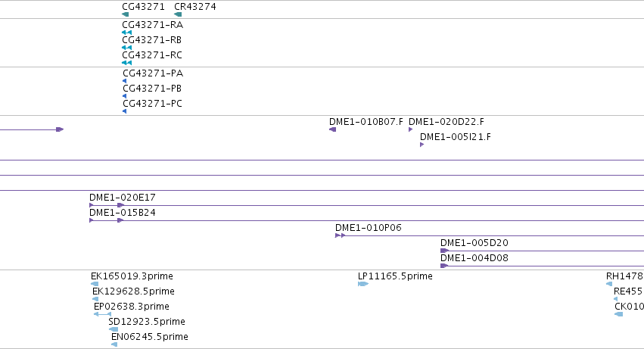Select DME1-020E17 feature label
Screen dimensions: 644x349
(x=123, y=198)
